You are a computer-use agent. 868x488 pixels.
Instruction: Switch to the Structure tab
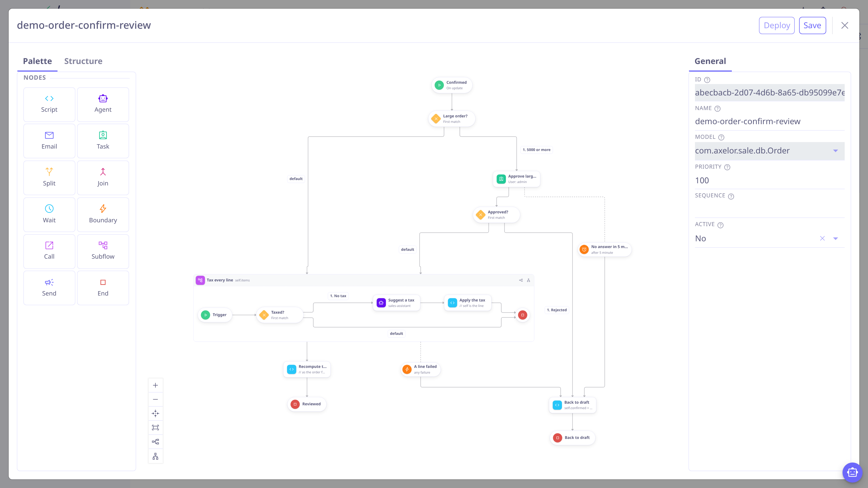[x=83, y=61]
